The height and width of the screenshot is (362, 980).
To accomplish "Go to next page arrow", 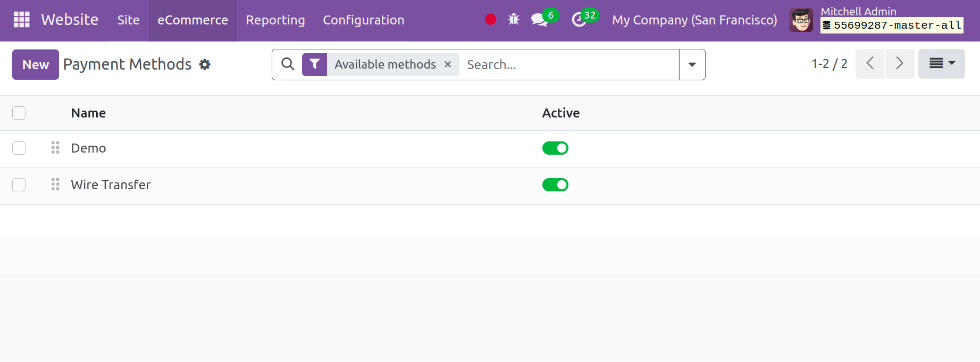I will pos(900,64).
